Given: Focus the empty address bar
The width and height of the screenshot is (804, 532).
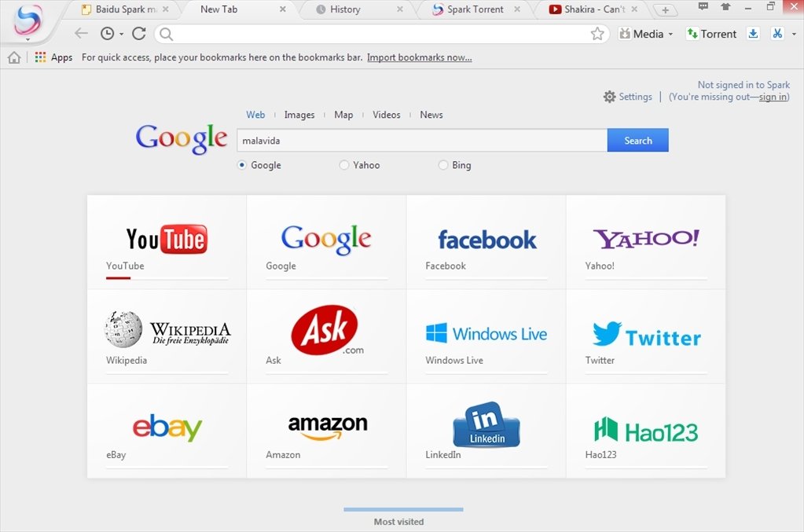Looking at the screenshot, I should (380, 35).
